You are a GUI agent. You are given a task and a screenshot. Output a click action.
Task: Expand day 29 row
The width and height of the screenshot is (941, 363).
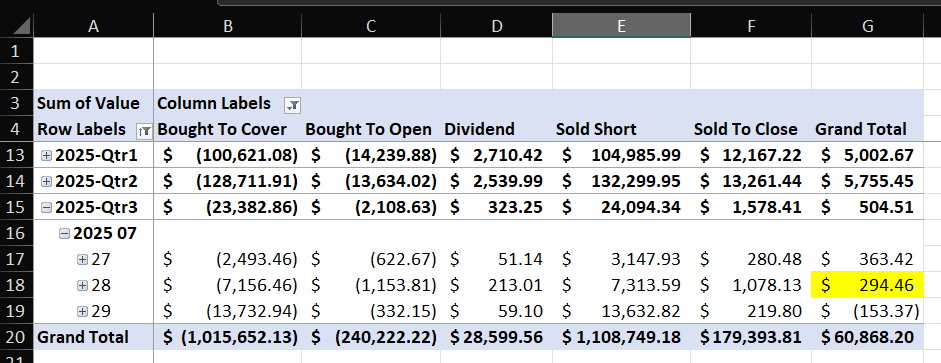click(83, 311)
